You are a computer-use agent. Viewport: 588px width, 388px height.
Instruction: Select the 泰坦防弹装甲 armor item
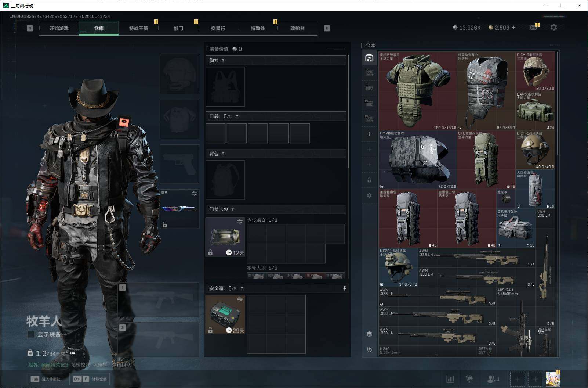417,91
